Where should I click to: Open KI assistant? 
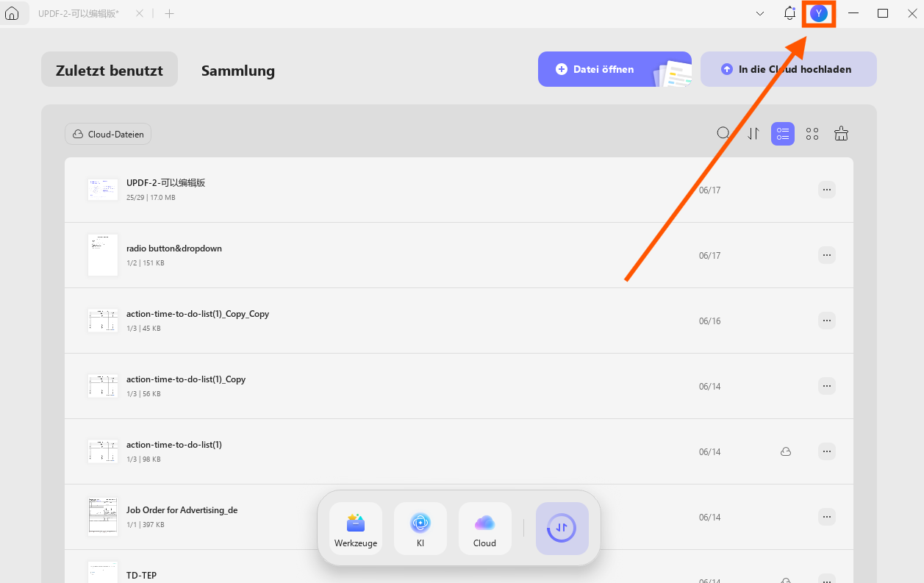420,529
